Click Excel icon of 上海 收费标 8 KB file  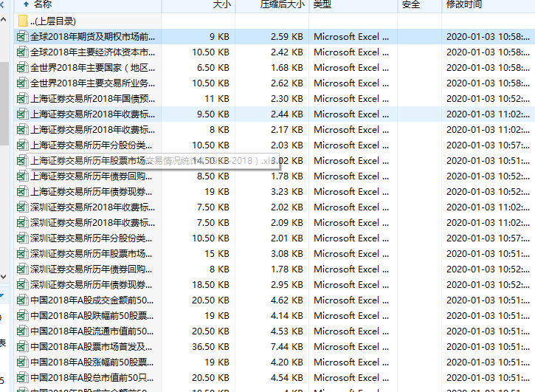point(23,130)
